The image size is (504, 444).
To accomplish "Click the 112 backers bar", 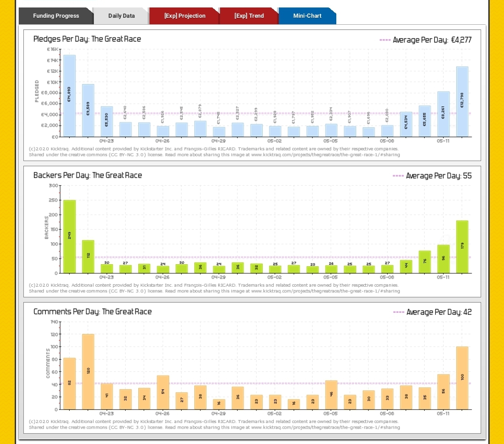I will coord(88,256).
